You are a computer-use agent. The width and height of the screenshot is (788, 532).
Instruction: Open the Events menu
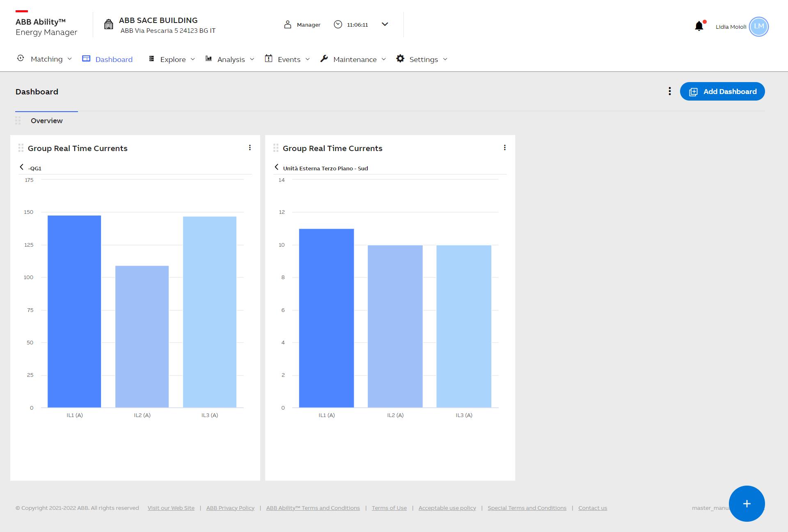pyautogui.click(x=289, y=60)
